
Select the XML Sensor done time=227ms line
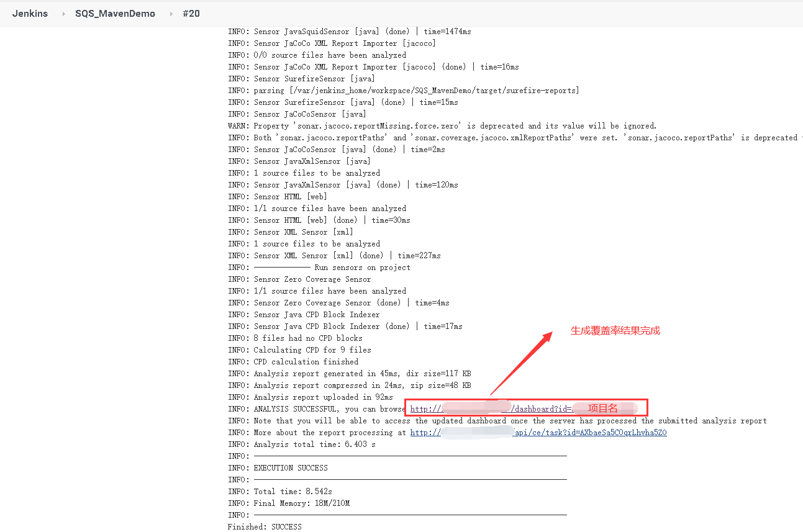click(x=334, y=256)
